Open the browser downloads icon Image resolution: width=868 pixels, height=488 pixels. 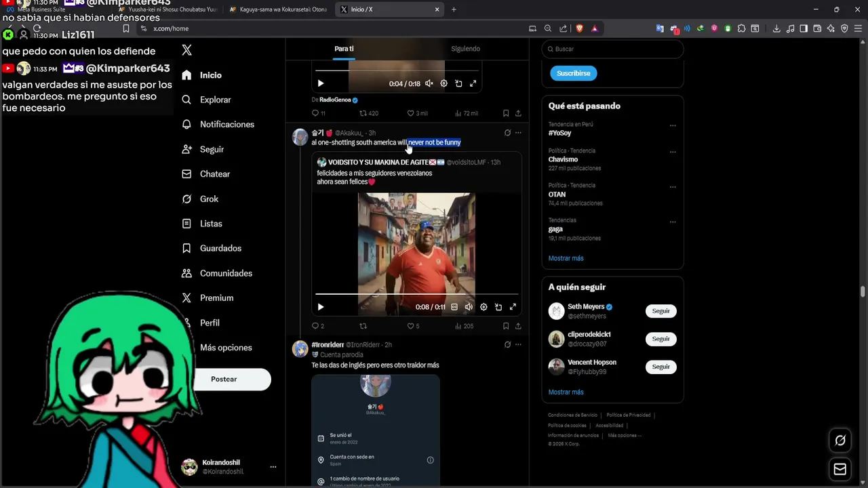point(776,28)
